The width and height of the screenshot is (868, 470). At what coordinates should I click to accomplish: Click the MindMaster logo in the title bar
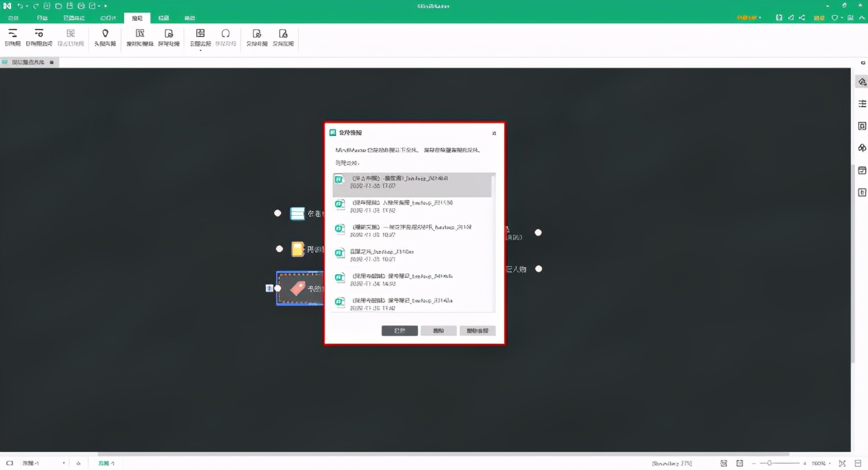[x=7, y=6]
